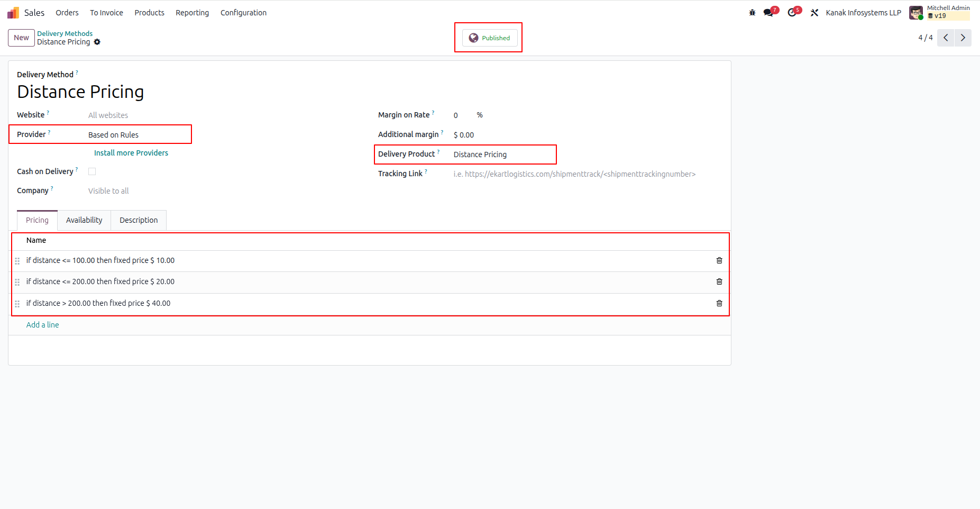Switch to the Availability tab
Image resolution: width=980 pixels, height=509 pixels.
pyautogui.click(x=84, y=220)
